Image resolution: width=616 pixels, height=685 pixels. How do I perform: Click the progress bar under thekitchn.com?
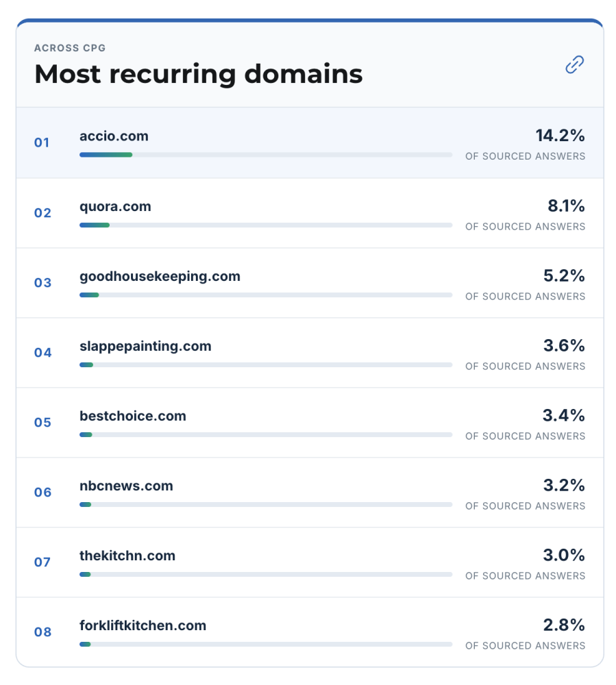[266, 575]
